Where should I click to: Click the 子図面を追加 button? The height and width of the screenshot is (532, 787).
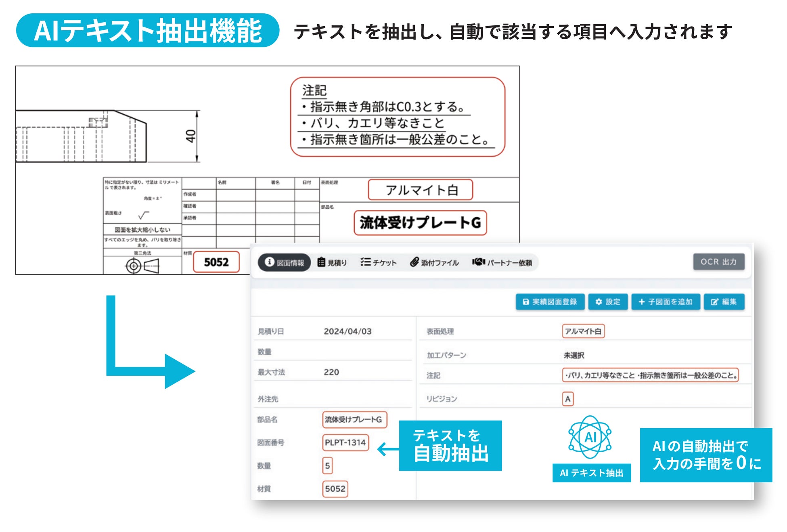(x=666, y=302)
